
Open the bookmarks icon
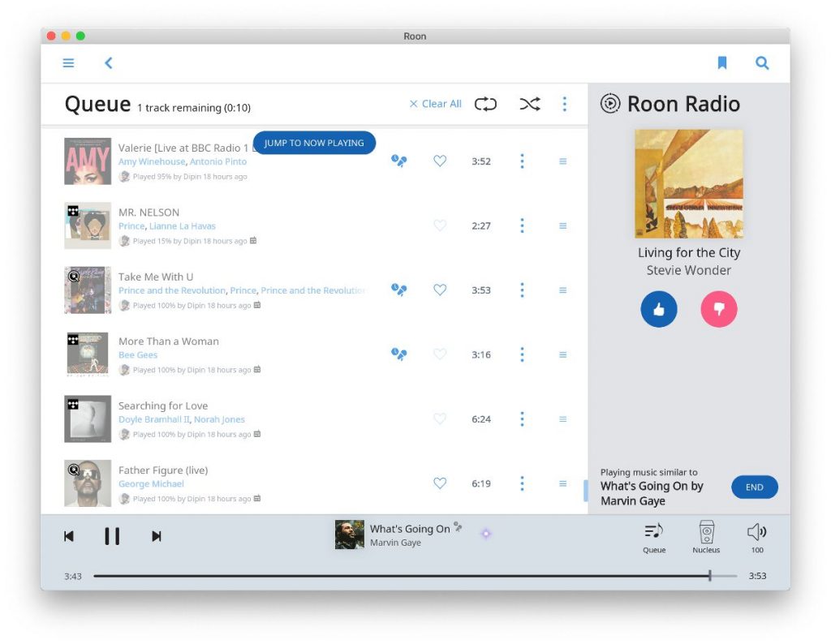(721, 63)
